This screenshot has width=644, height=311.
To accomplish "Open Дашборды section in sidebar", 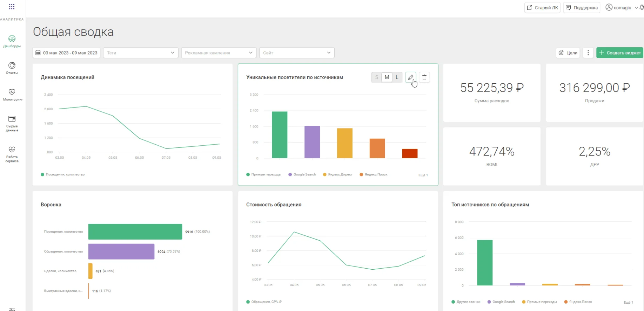I will tap(12, 41).
